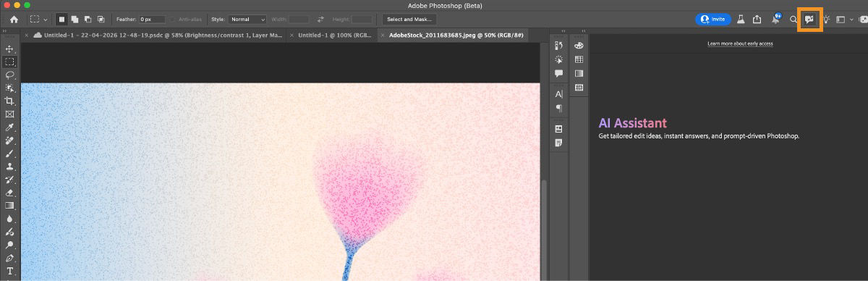Open the Color palette panel icon
Image resolution: width=868 pixels, height=281 pixels.
coord(579,46)
